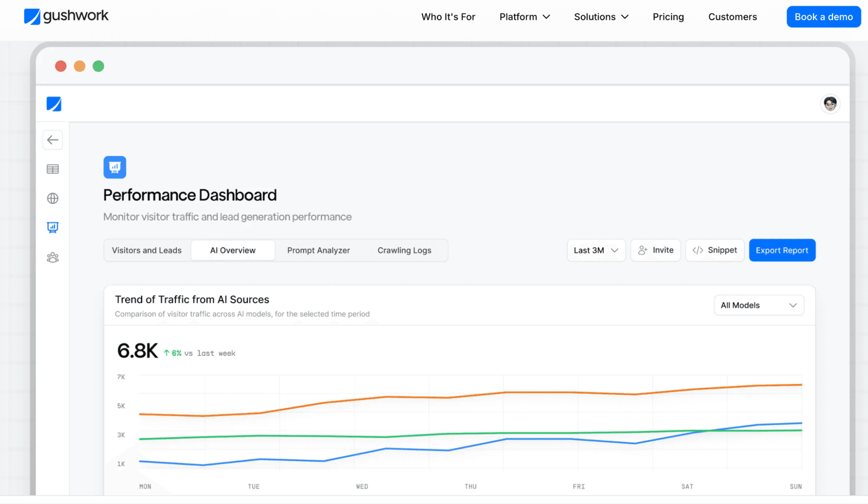This screenshot has height=504, width=868.
Task: Click the red window dot
Action: pyautogui.click(x=61, y=66)
